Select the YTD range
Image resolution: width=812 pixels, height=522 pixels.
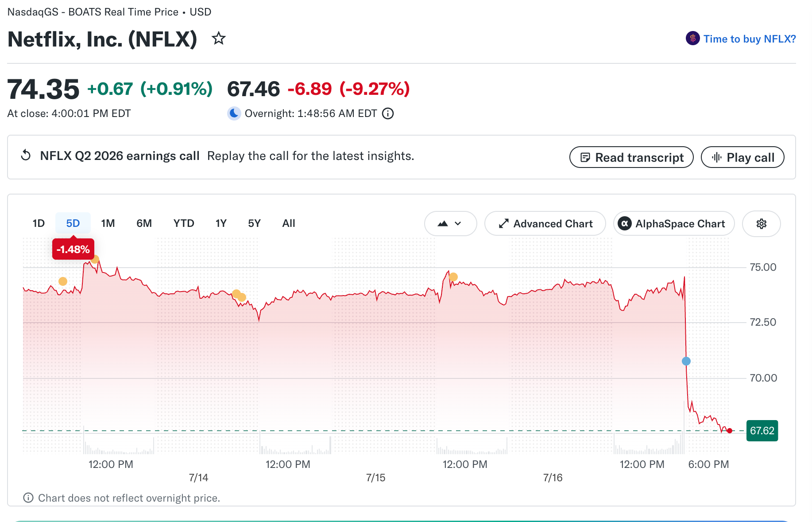tap(184, 223)
